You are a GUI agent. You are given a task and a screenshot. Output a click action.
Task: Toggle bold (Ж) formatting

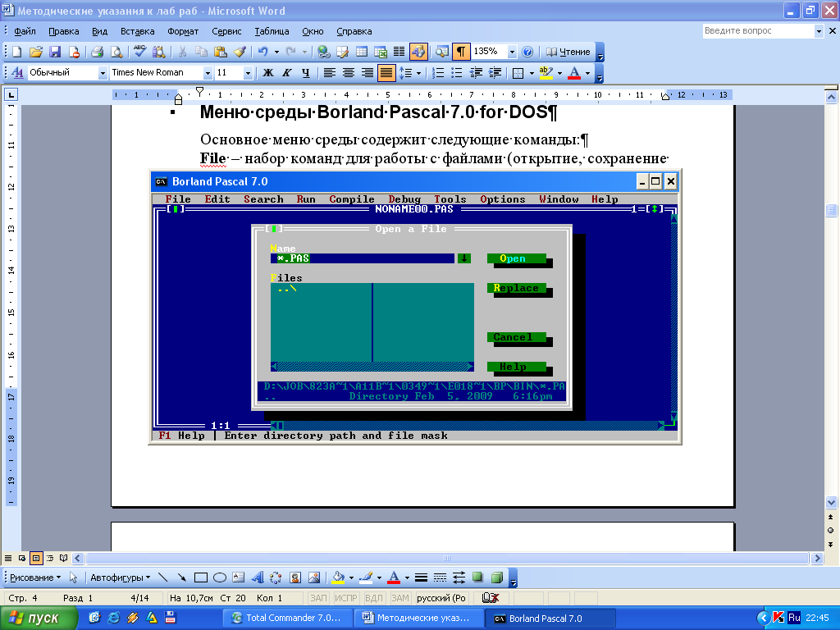[x=268, y=73]
